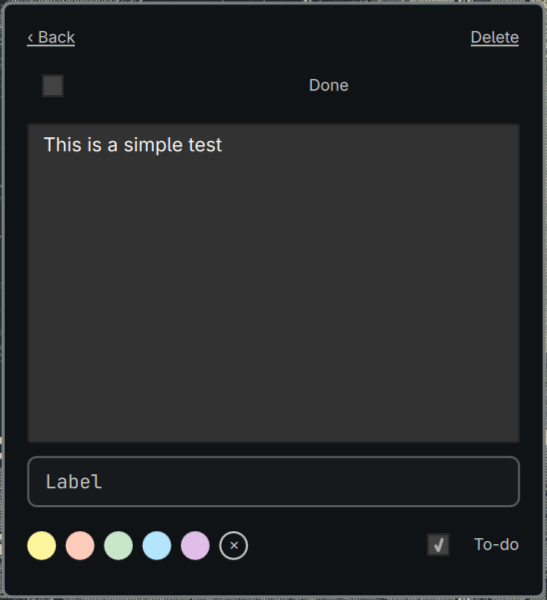Screen dimensions: 547x600
Task: Focus the Label input field
Action: pyautogui.click(x=273, y=481)
